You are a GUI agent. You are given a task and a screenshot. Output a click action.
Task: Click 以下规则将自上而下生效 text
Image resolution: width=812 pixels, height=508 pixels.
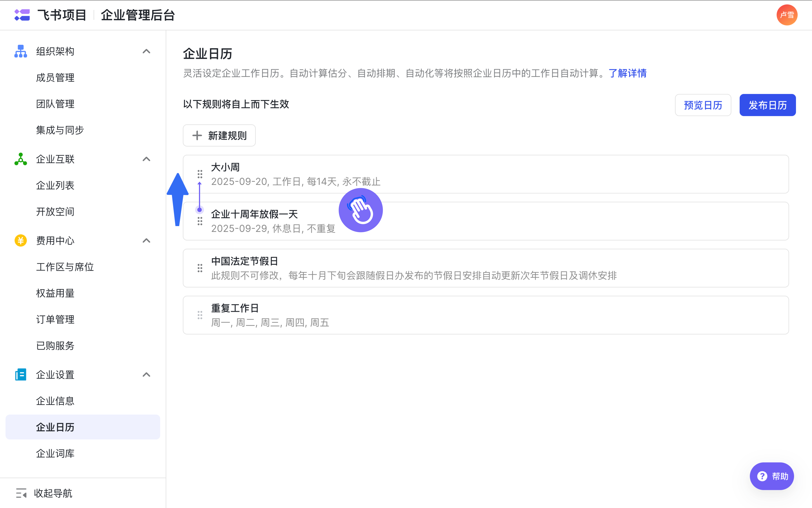[x=236, y=104]
